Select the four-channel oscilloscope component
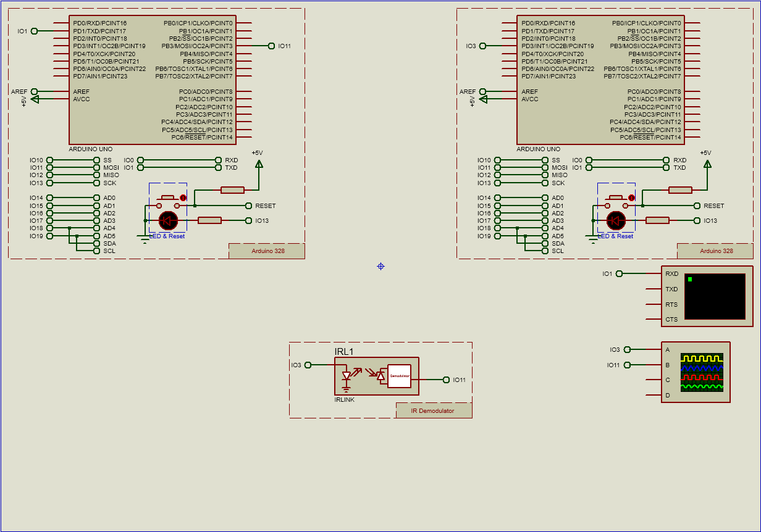Screen dimensions: 761x532 [696, 373]
